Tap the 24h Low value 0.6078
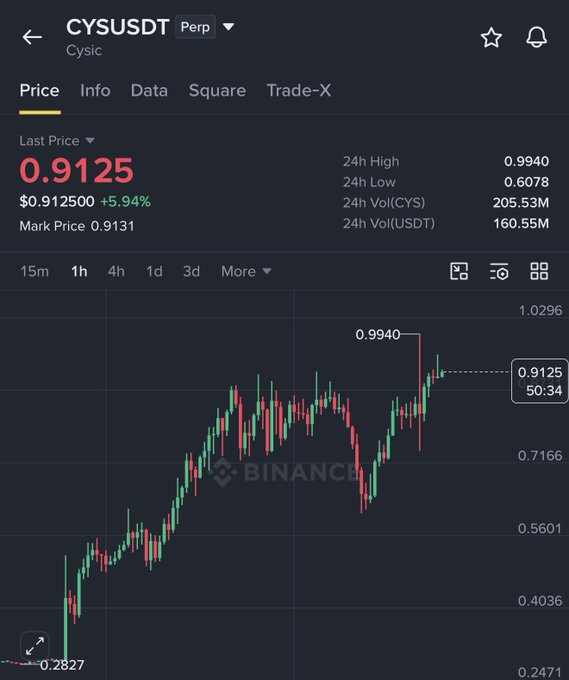The width and height of the screenshot is (569, 680). [x=526, y=182]
